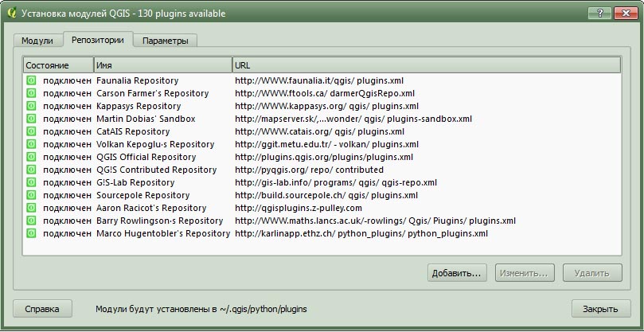Click the status icon for Aaron Racicot's Repository

pyautogui.click(x=31, y=208)
